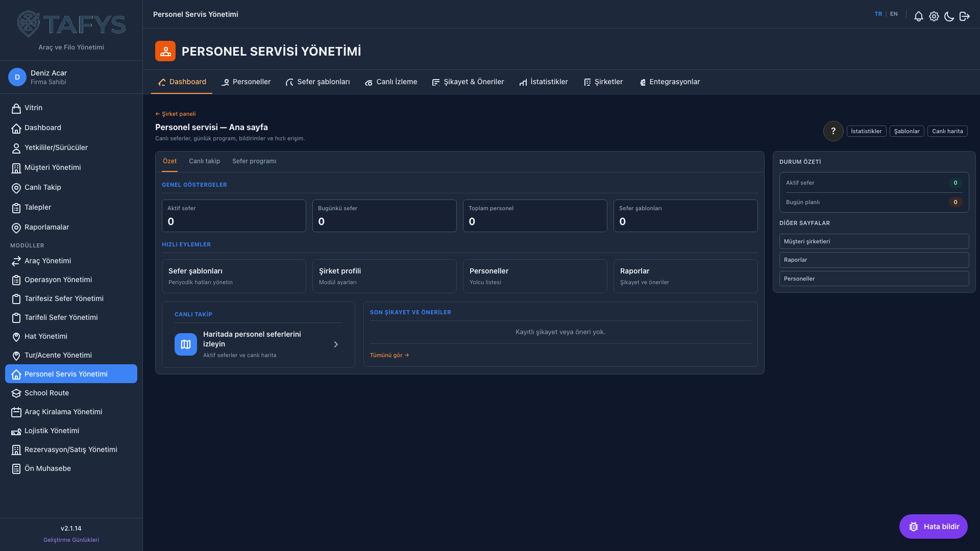Open Hat Yönetimi module
The image size is (980, 551).
pos(71,336)
